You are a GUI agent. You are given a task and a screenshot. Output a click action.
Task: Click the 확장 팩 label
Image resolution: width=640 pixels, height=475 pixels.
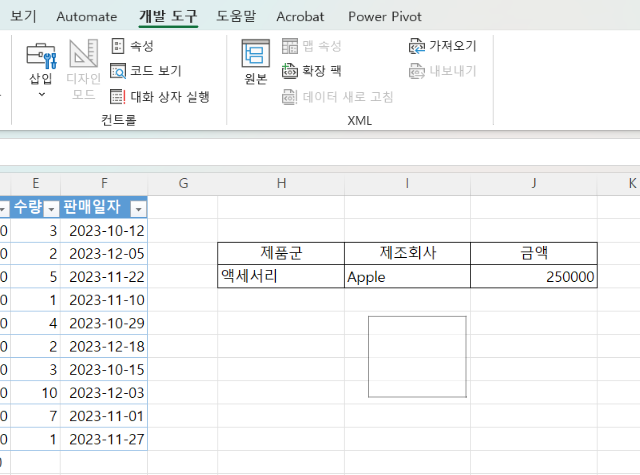[x=322, y=71]
